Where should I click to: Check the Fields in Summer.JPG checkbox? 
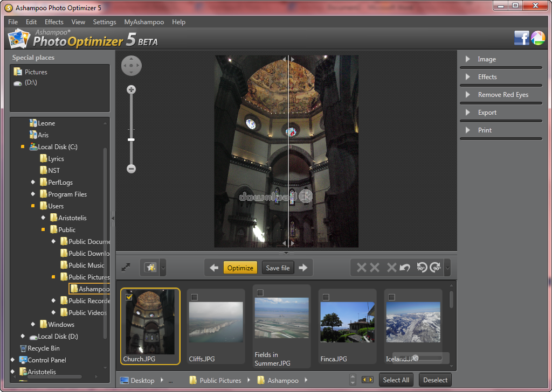[x=260, y=293]
